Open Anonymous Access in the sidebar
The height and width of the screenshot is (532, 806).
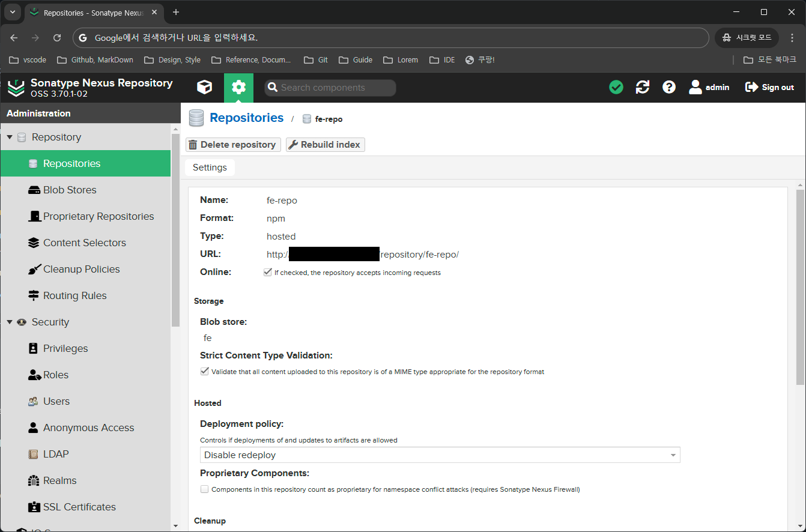[85, 428]
